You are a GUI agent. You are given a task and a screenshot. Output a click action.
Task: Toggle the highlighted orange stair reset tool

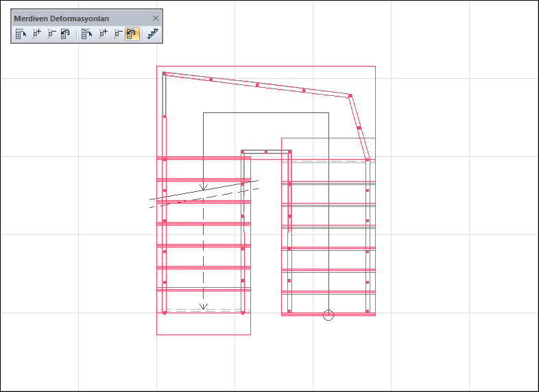click(132, 34)
